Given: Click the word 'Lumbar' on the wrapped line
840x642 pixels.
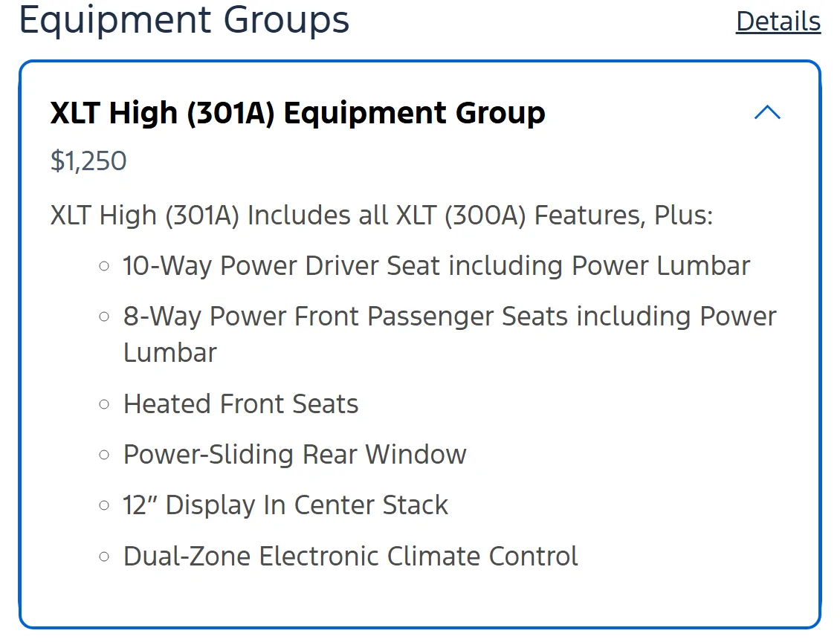Looking at the screenshot, I should pos(169,353).
